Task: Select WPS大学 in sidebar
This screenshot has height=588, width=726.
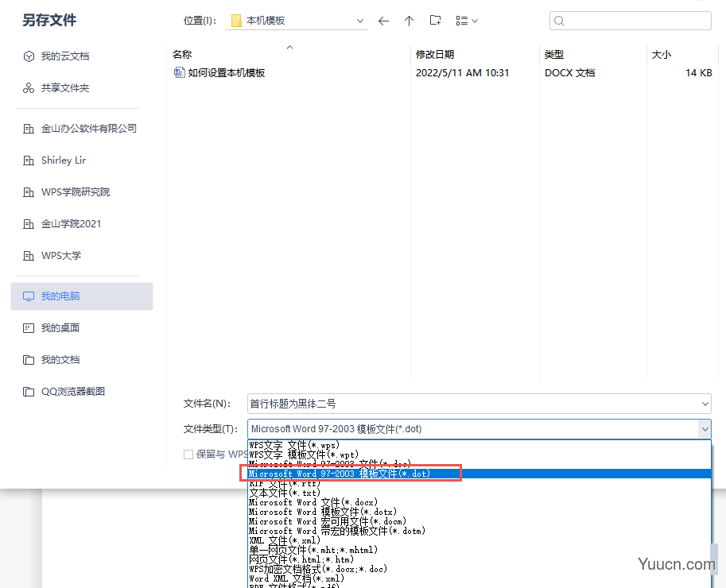Action: pyautogui.click(x=52, y=256)
